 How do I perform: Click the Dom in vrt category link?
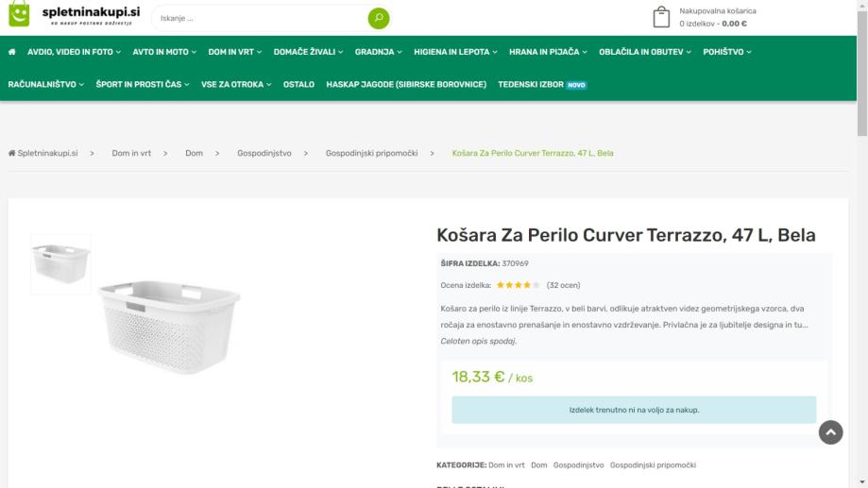tap(506, 465)
